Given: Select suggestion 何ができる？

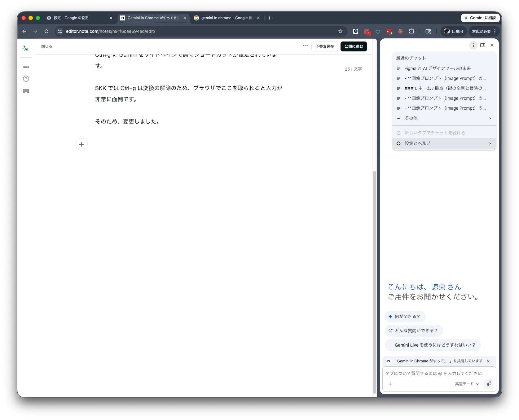Looking at the screenshot, I should click(405, 317).
